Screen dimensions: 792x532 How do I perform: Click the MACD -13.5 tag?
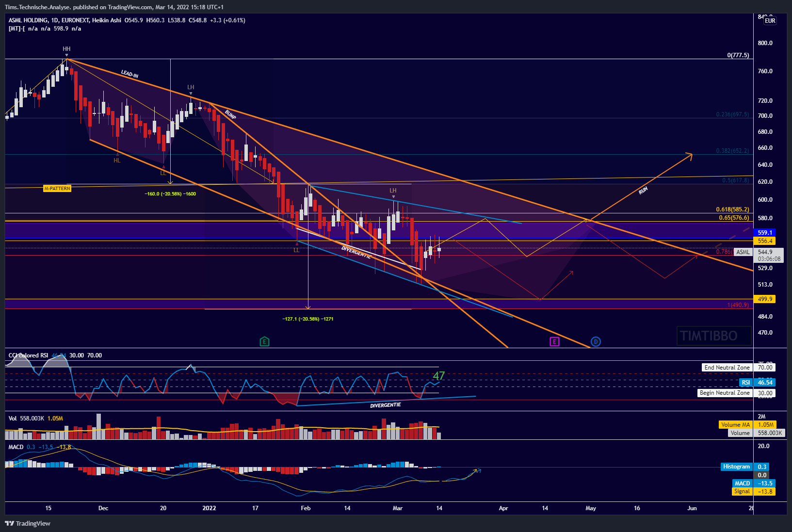click(754, 484)
